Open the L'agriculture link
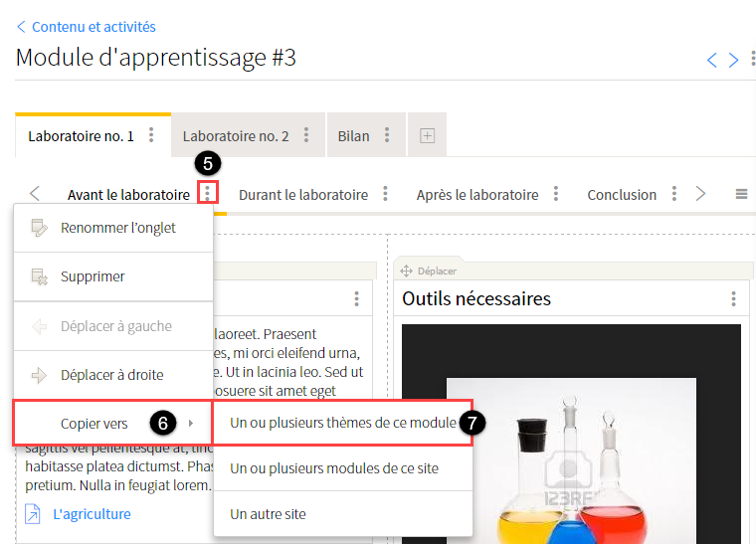 [92, 514]
